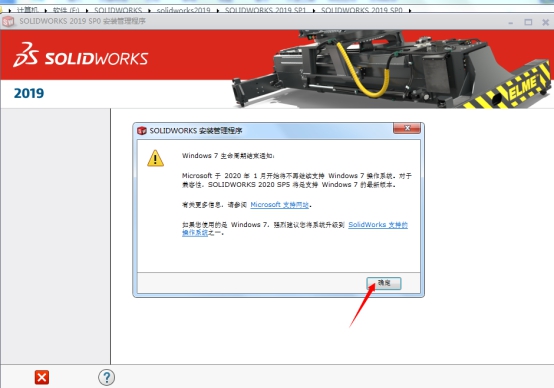The image size is (554, 388).
Task: Open the SolidWorks 支持的操作系统 link
Action: [x=295, y=228]
